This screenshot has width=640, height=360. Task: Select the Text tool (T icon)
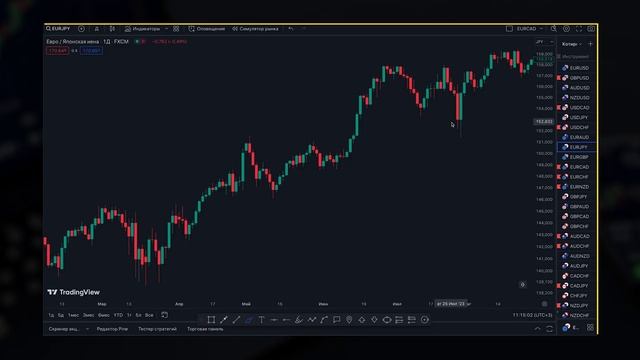[262, 320]
